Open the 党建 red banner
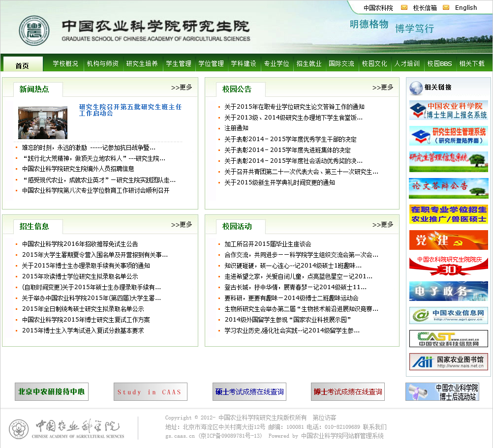Screen dimensions: 493x448 tap(448, 240)
